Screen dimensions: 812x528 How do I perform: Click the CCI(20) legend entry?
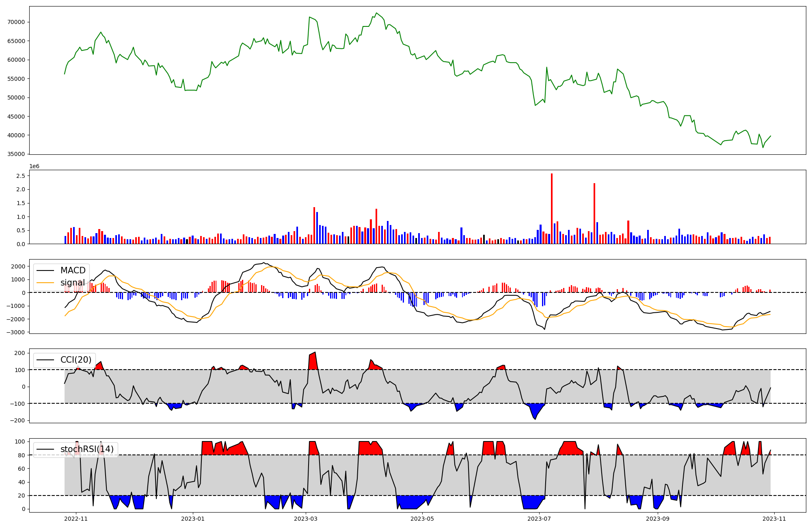76,360
